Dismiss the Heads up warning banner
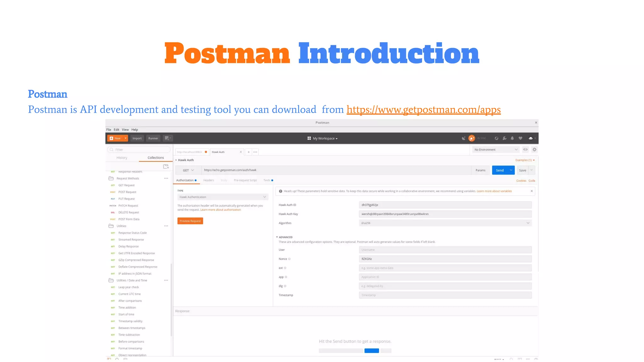Image resolution: width=644 pixels, height=362 pixels. [532, 191]
